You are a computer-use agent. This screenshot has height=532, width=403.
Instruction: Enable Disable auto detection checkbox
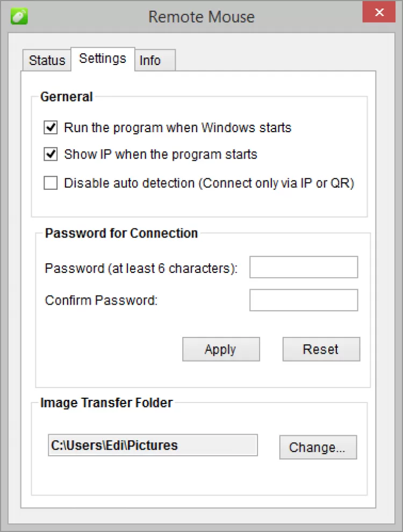(51, 183)
